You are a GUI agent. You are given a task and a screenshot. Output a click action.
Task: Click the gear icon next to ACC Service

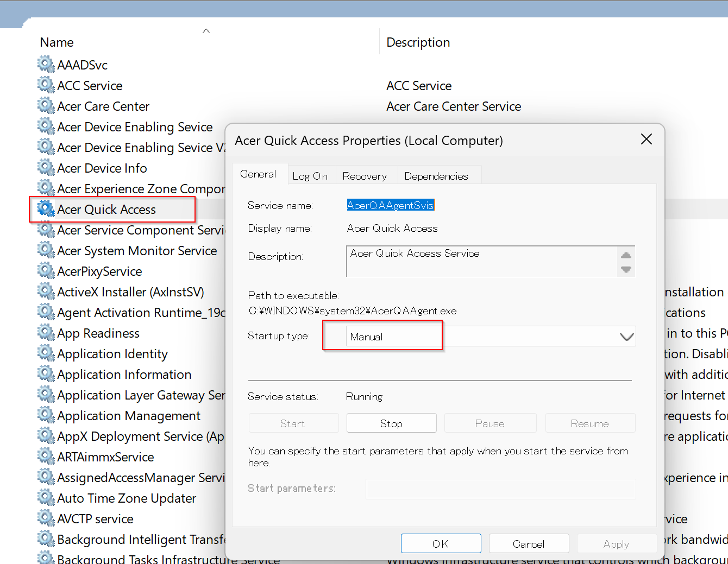tap(46, 85)
